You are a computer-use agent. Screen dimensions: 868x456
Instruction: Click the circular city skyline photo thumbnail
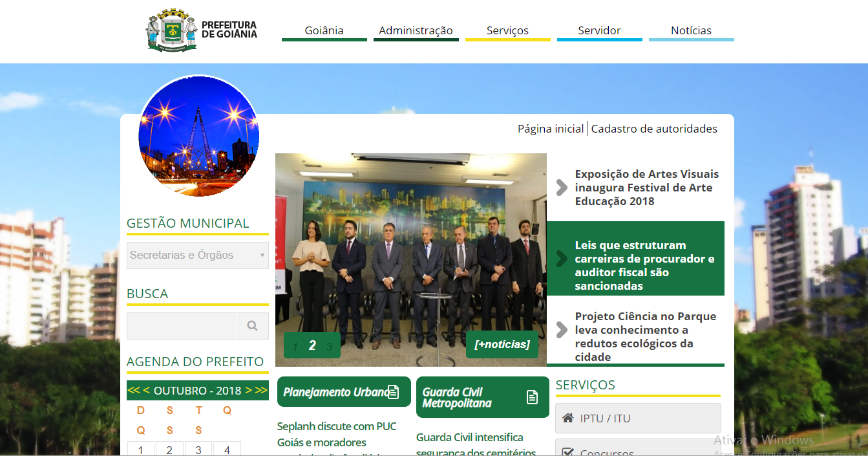[x=198, y=136]
